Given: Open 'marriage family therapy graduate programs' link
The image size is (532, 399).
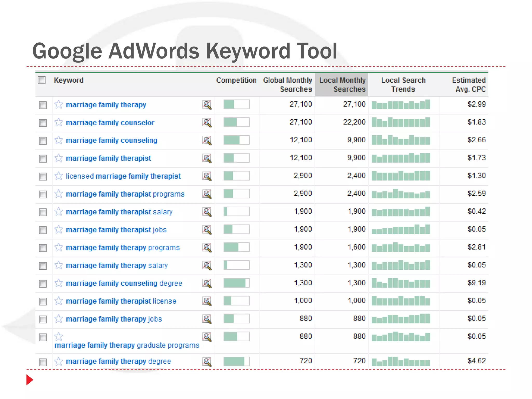Looking at the screenshot, I should [127, 345].
